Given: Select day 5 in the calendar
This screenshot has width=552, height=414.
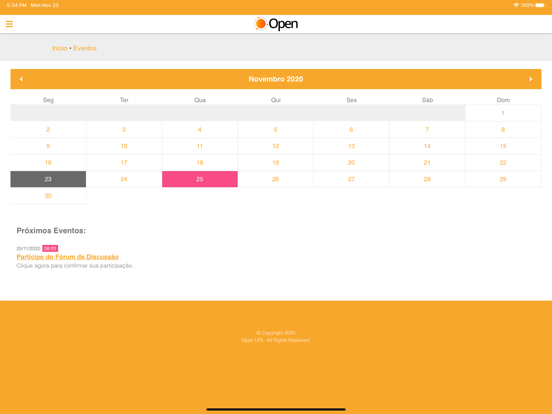Looking at the screenshot, I should [x=276, y=130].
